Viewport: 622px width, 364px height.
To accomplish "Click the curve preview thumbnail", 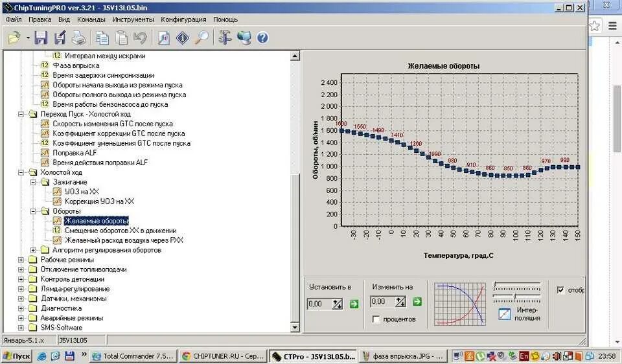I will tap(460, 304).
